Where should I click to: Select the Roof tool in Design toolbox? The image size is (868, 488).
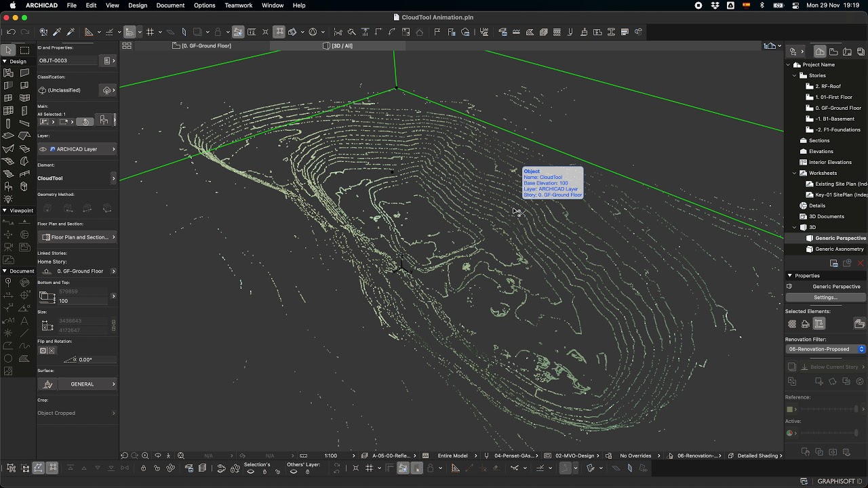click(x=25, y=136)
